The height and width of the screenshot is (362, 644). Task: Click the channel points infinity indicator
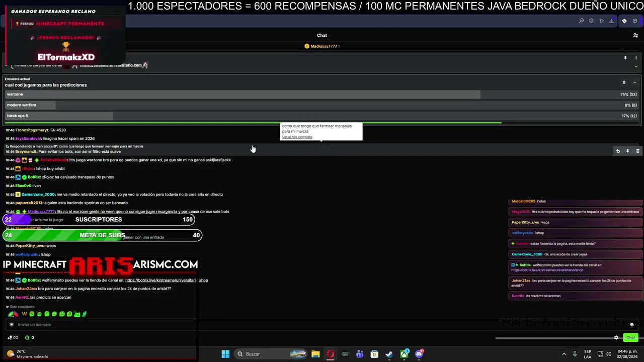[x=13, y=337]
